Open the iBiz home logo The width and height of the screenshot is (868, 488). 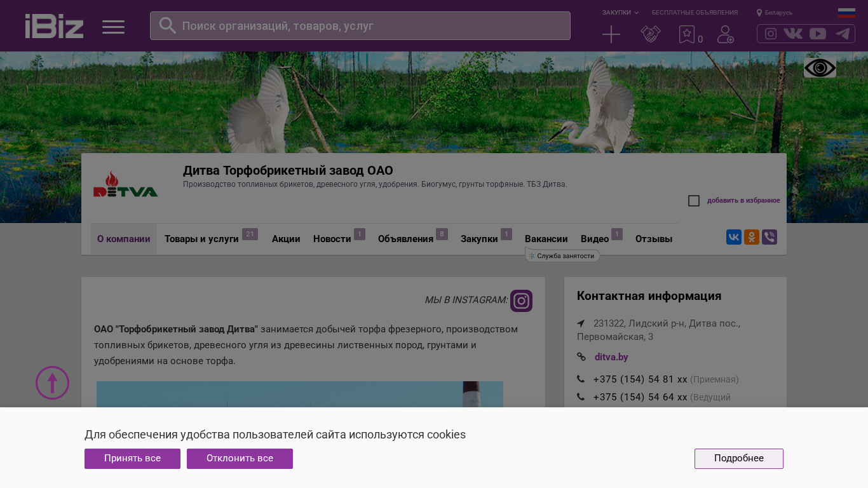click(54, 26)
